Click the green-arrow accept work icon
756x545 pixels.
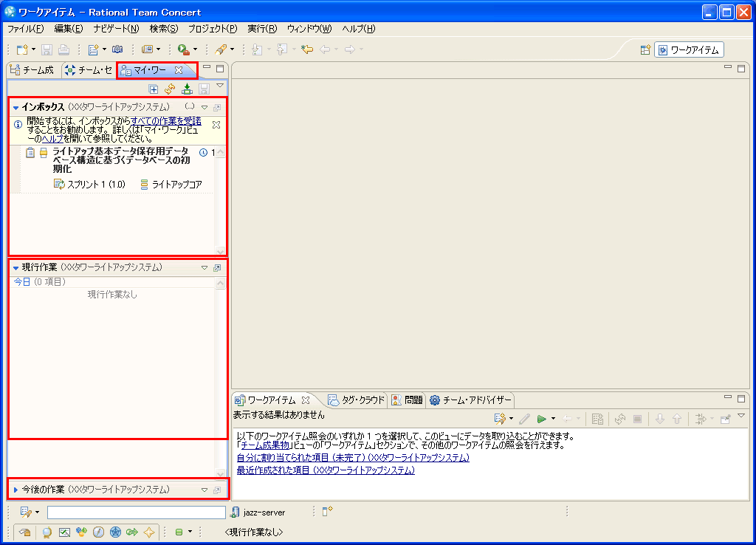[187, 89]
